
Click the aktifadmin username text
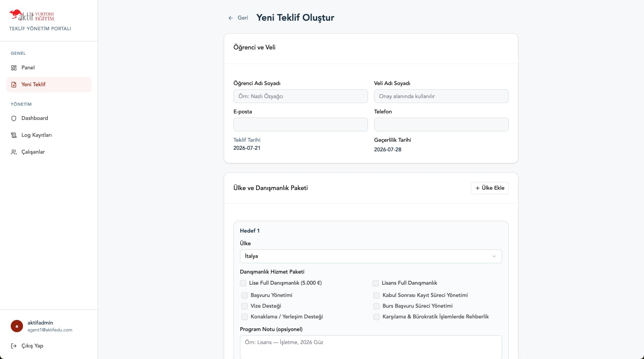pos(40,323)
